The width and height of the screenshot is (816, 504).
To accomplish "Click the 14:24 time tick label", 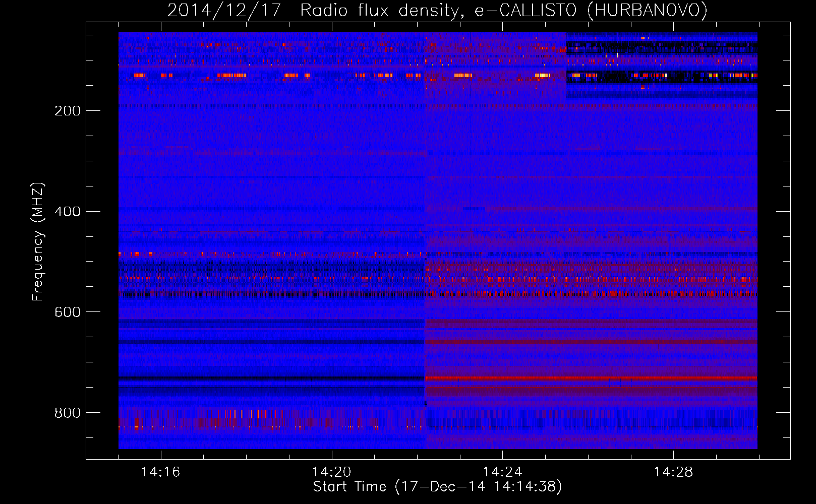I will click(x=502, y=472).
